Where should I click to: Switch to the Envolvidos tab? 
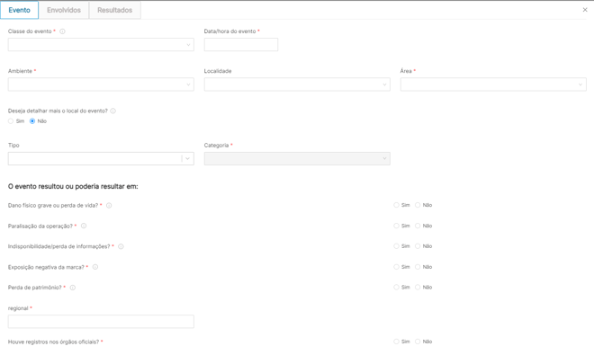(x=64, y=11)
